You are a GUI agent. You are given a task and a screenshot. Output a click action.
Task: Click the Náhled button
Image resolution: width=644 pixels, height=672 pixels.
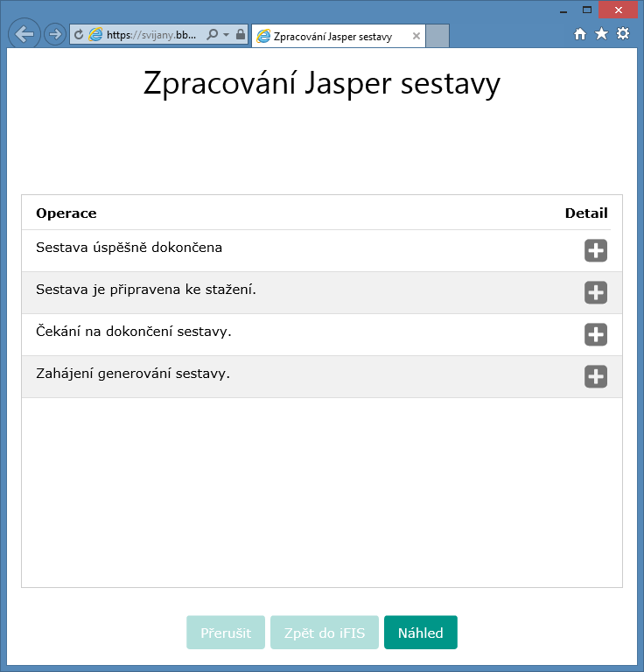click(420, 633)
